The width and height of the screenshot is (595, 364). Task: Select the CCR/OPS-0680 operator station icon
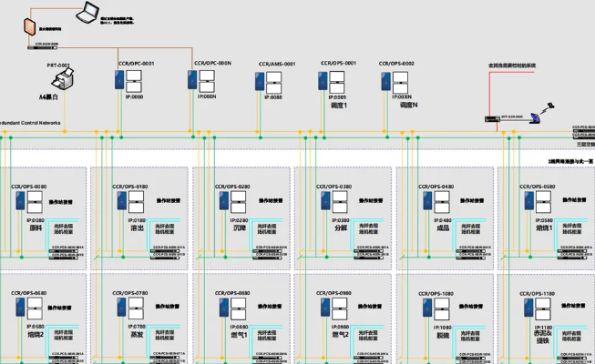[29, 308]
